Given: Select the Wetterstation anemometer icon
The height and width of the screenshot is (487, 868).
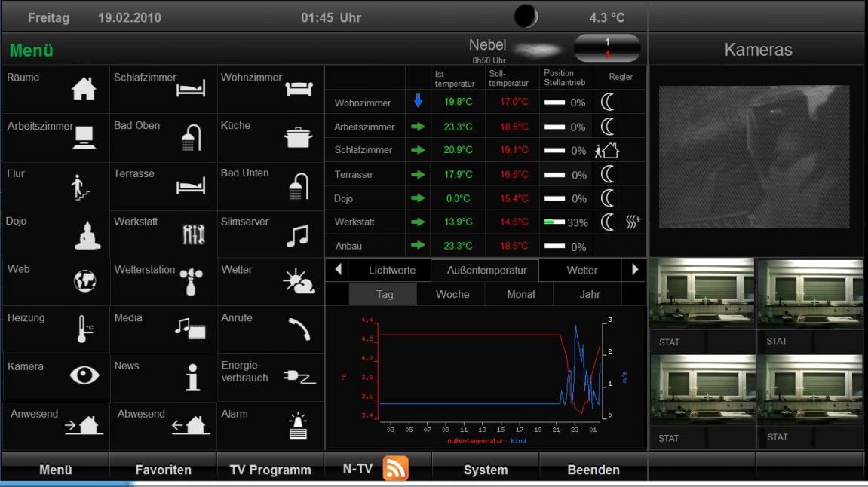Looking at the screenshot, I should click(190, 282).
